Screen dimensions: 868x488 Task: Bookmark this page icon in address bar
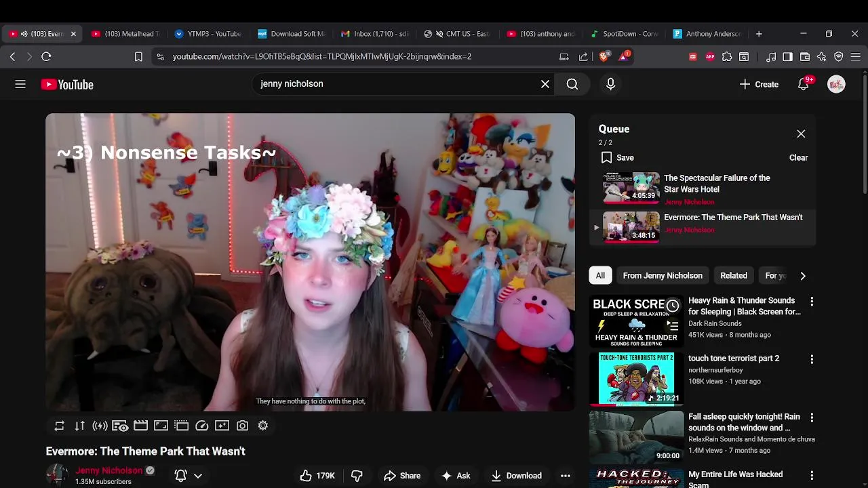coord(138,57)
